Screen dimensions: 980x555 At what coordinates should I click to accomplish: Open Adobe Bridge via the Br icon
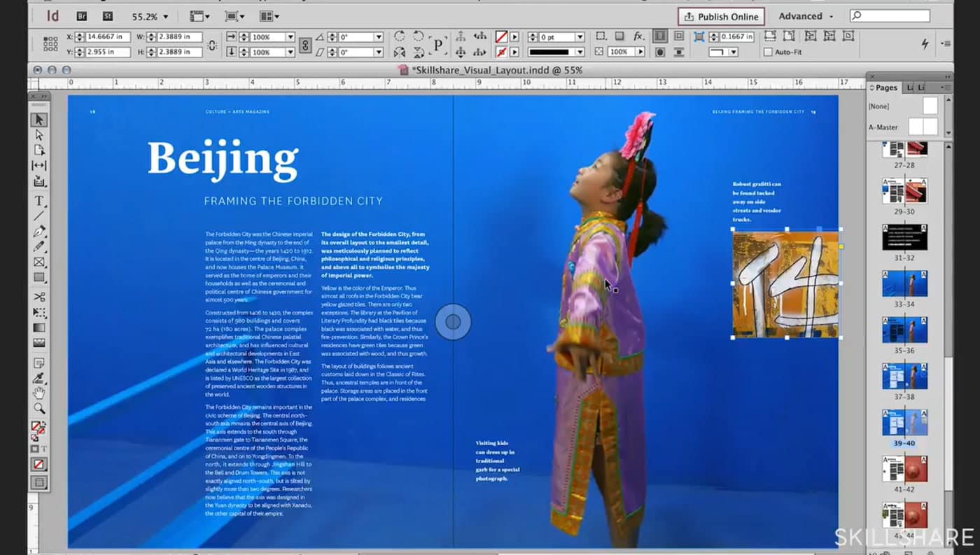(x=83, y=15)
